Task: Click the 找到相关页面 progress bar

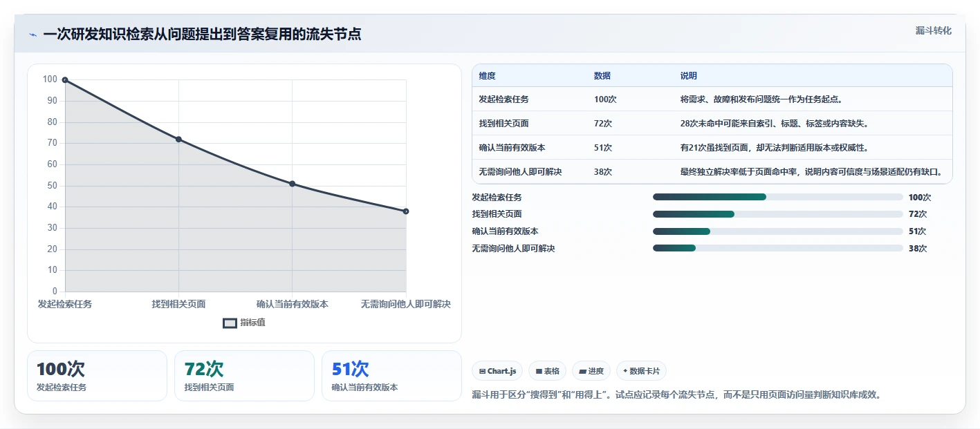Action: pos(778,214)
